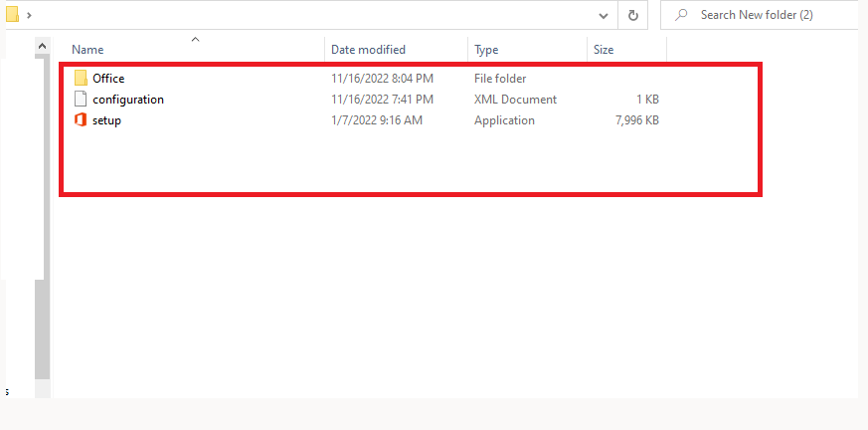Click the sort direction arrow above Name

click(x=195, y=40)
